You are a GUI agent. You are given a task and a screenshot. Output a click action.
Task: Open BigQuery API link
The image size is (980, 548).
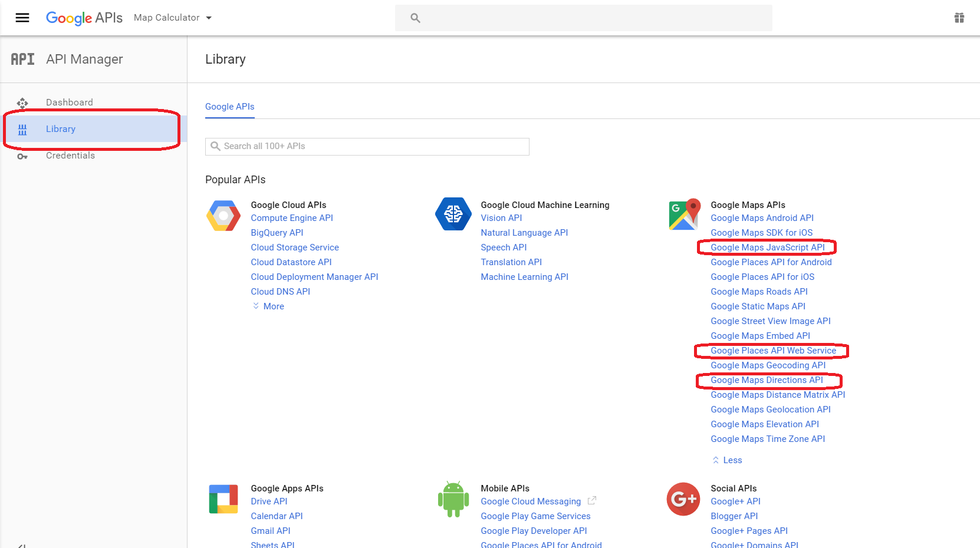coord(277,233)
